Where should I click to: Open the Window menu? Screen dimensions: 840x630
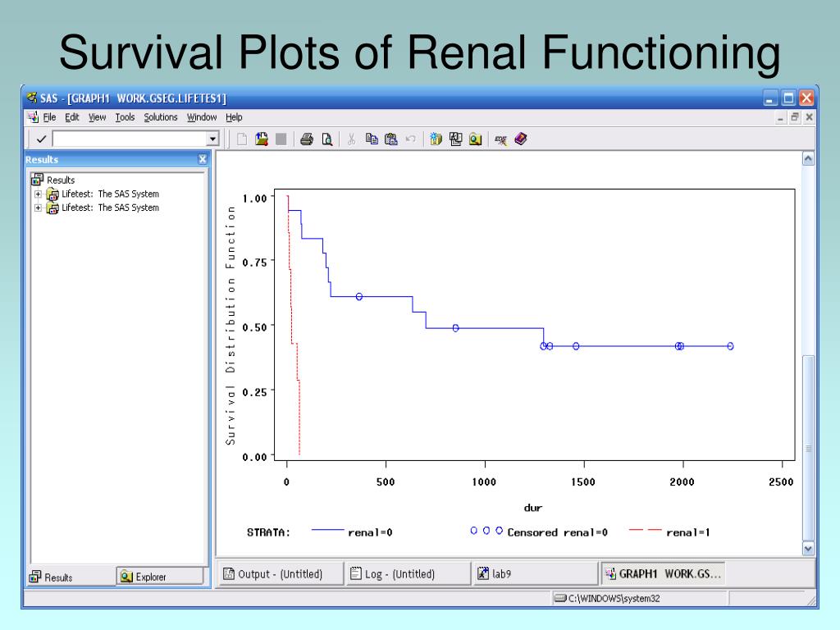click(202, 116)
